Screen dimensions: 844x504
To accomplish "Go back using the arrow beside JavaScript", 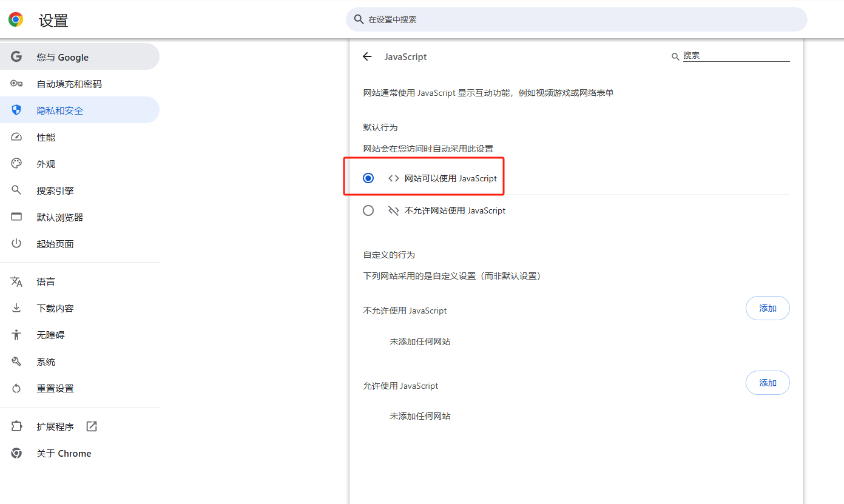I will [x=367, y=56].
